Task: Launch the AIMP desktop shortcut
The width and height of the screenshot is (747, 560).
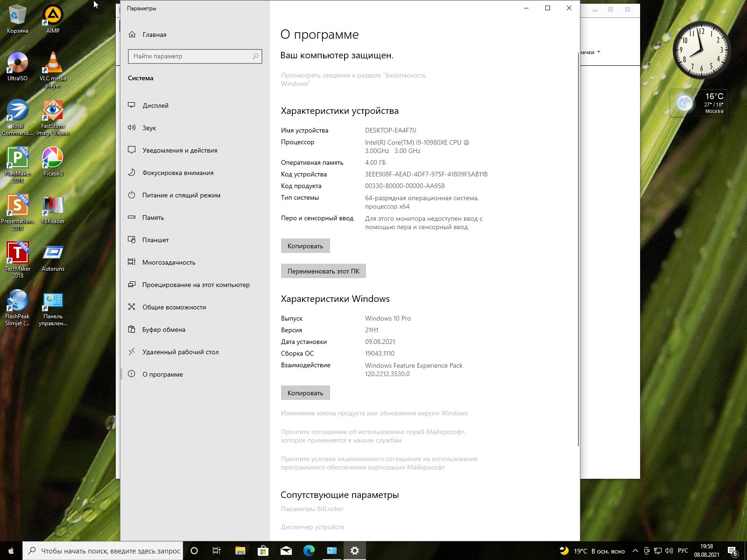Action: [53, 19]
